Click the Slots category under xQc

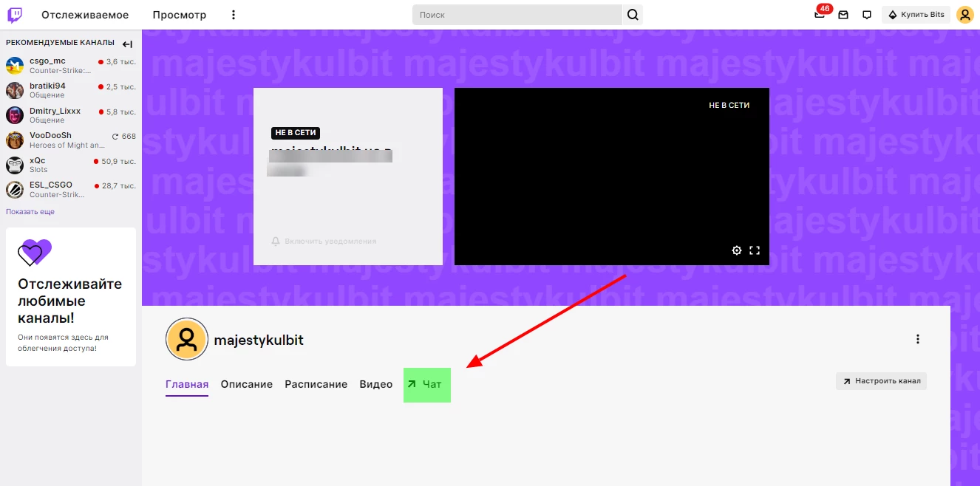point(38,170)
